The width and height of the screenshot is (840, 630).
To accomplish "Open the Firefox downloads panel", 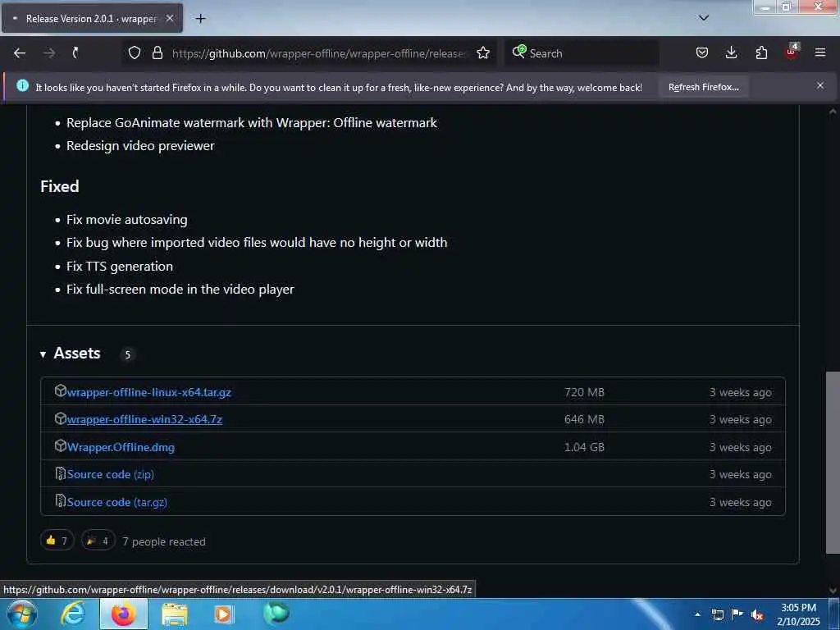I will click(731, 53).
